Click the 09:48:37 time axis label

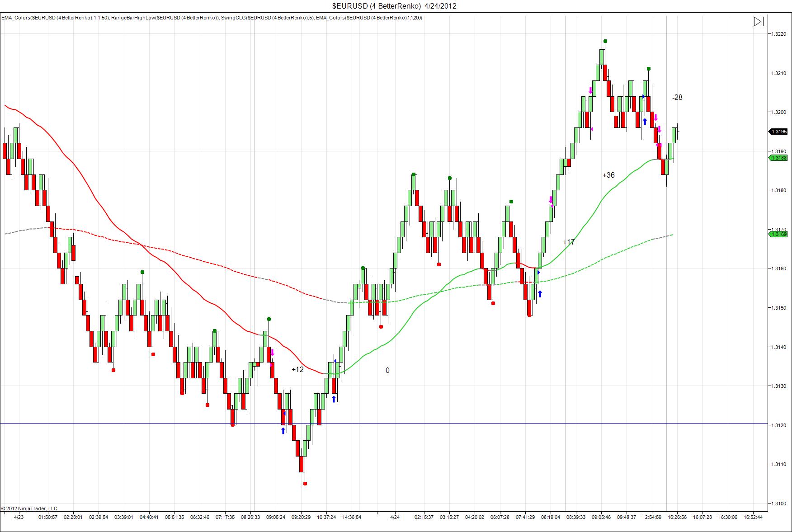pyautogui.click(x=626, y=517)
